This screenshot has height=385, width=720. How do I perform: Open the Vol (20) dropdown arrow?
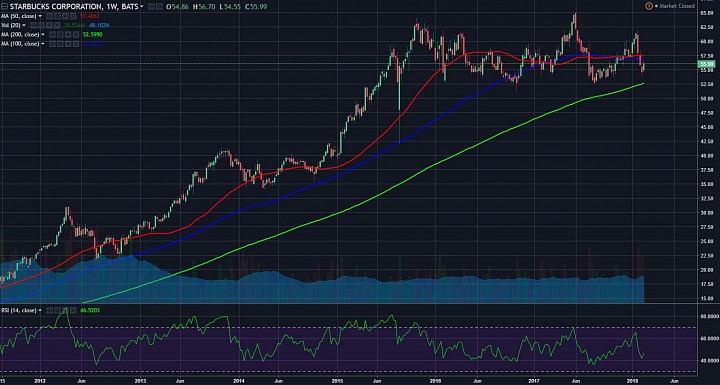[x=24, y=25]
